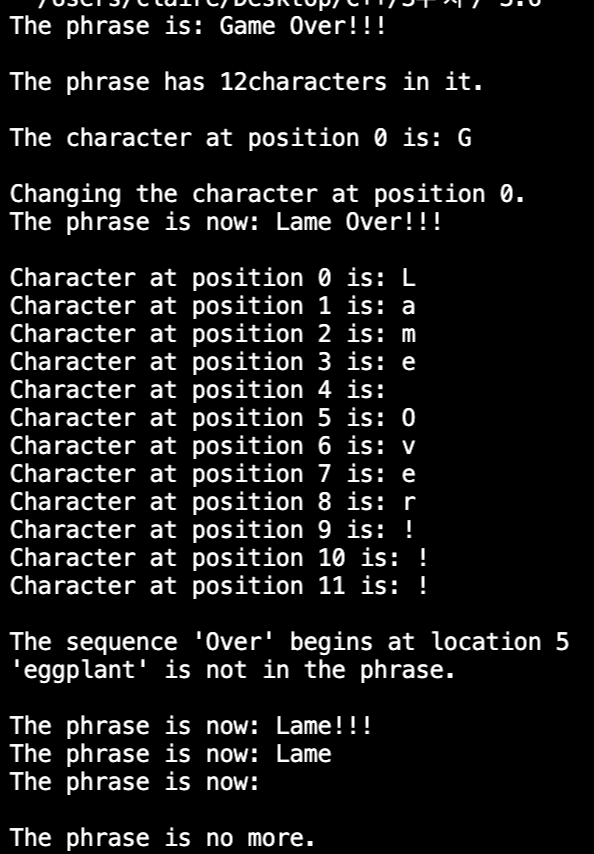Click the line 'Character at position 0 is: L'

[x=213, y=278]
